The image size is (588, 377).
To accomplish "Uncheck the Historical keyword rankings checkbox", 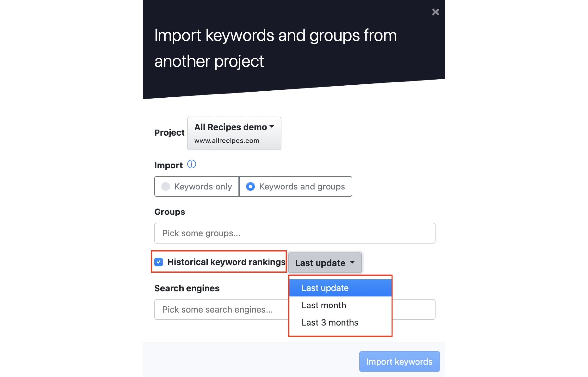I will coord(159,262).
